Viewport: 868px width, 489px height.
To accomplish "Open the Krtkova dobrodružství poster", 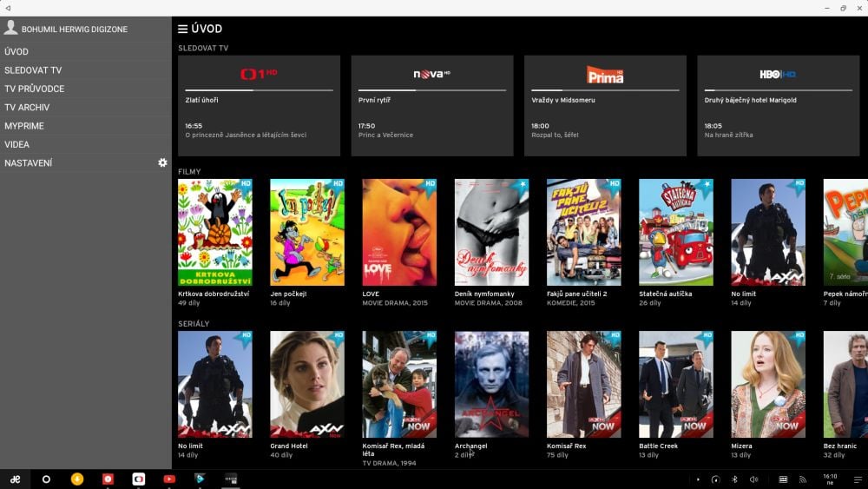I will pyautogui.click(x=214, y=232).
